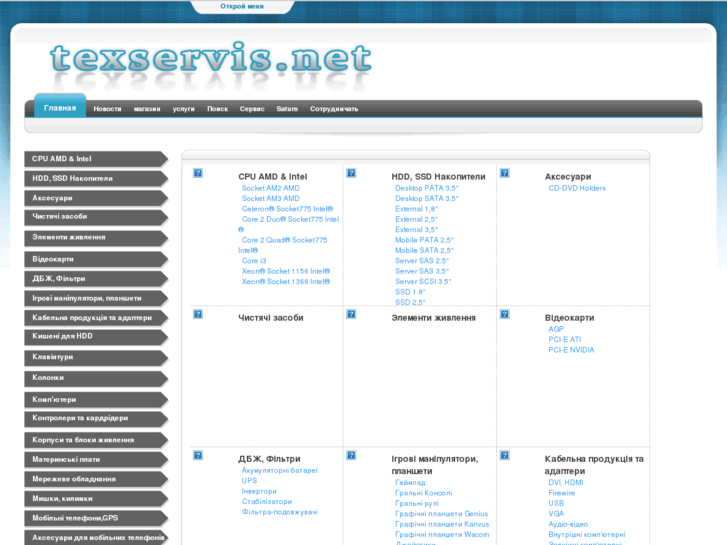Open the Server SCSI 3.5" link
This screenshot has height=545, width=727.
pyautogui.click(x=423, y=282)
